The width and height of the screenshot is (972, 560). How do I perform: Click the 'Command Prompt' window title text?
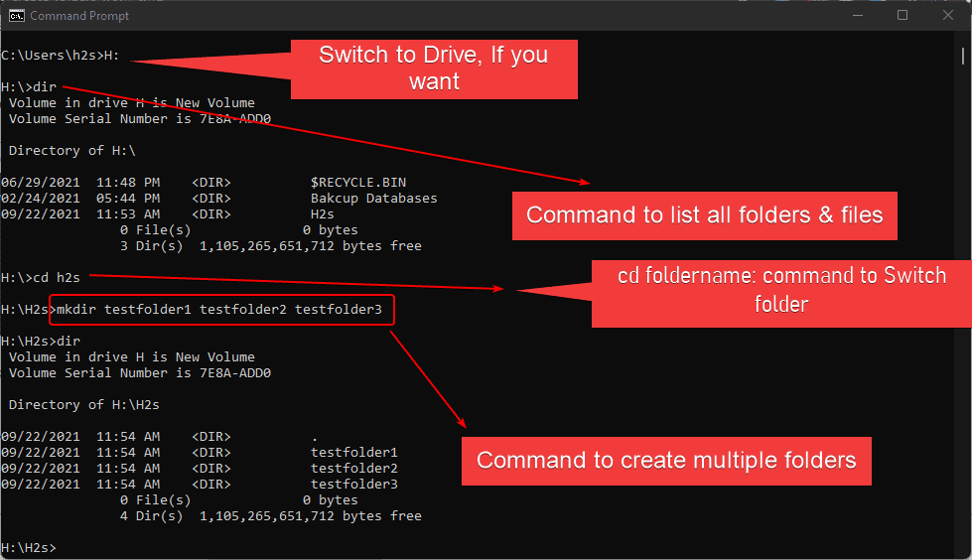point(79,16)
